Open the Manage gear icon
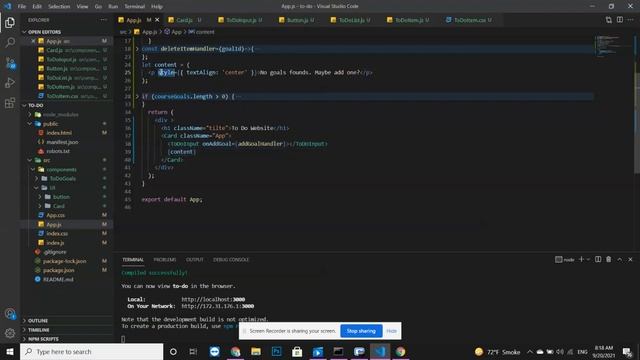The image size is (640, 360). point(10,333)
